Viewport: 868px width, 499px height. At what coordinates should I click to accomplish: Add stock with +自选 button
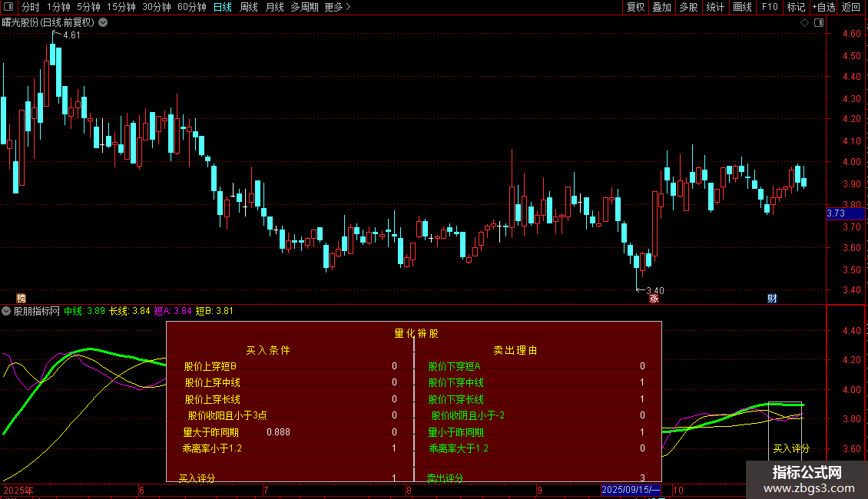pyautogui.click(x=823, y=7)
